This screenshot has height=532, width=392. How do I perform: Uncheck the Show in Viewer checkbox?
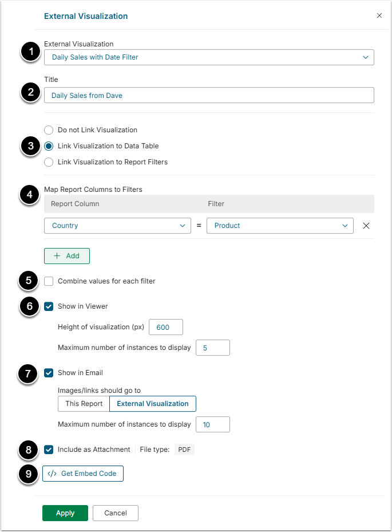coord(49,306)
